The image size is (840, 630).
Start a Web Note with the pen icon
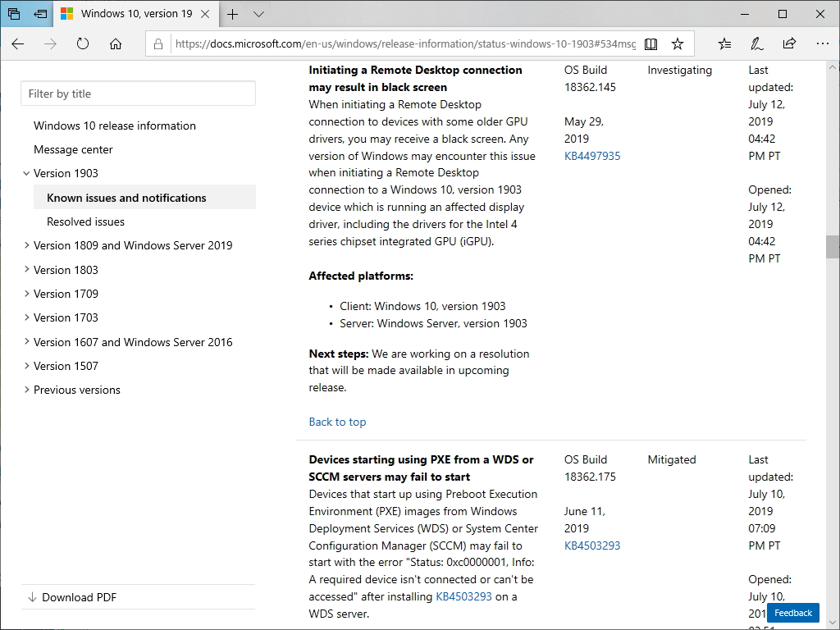pyautogui.click(x=756, y=43)
